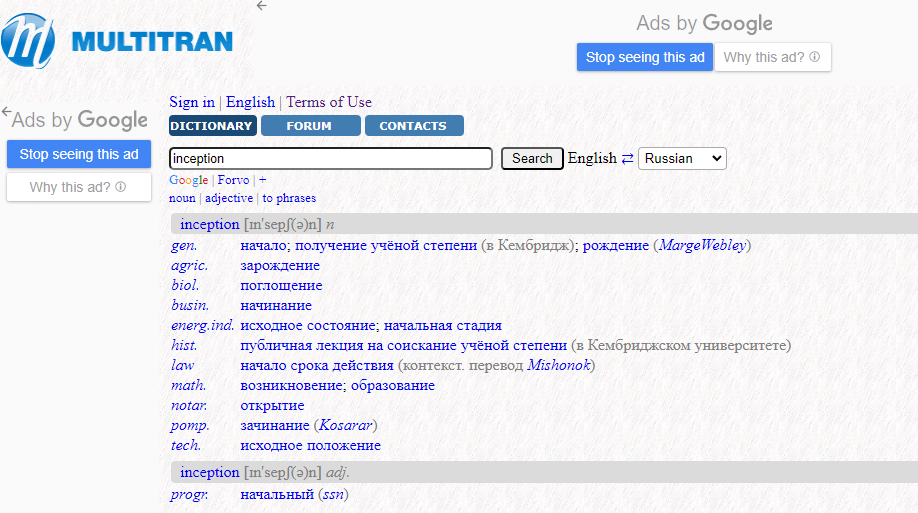This screenshot has height=513, width=918.
Task: Open the Forvo pronunciation link
Action: [233, 180]
